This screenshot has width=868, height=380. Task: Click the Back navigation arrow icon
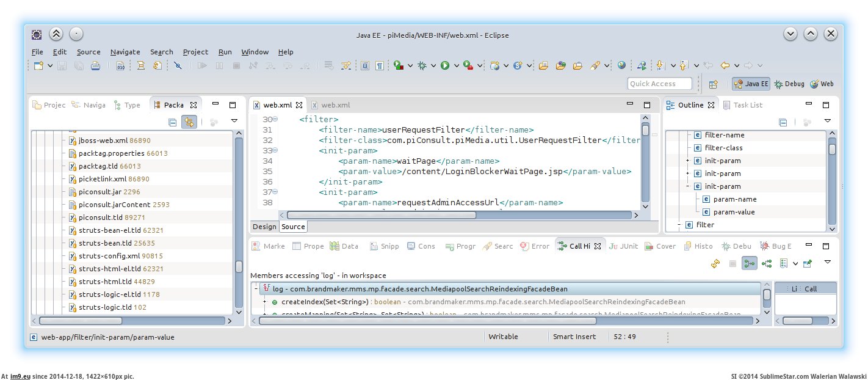[x=725, y=65]
